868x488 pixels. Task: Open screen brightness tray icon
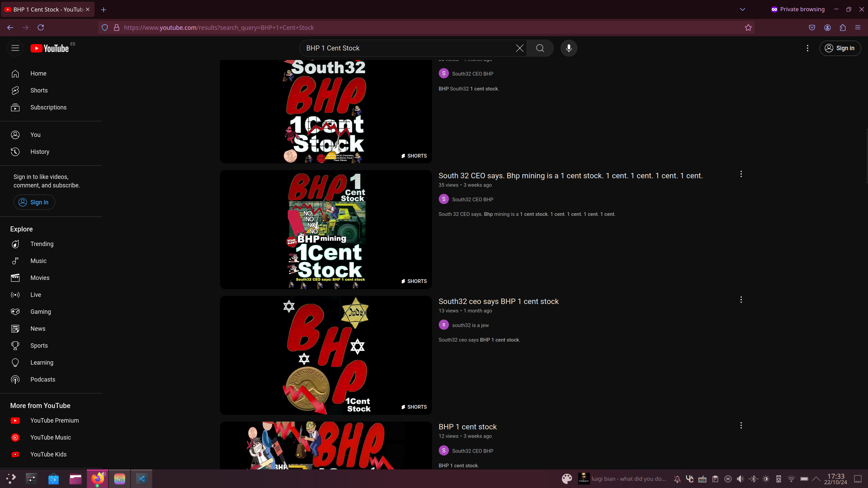click(766, 479)
